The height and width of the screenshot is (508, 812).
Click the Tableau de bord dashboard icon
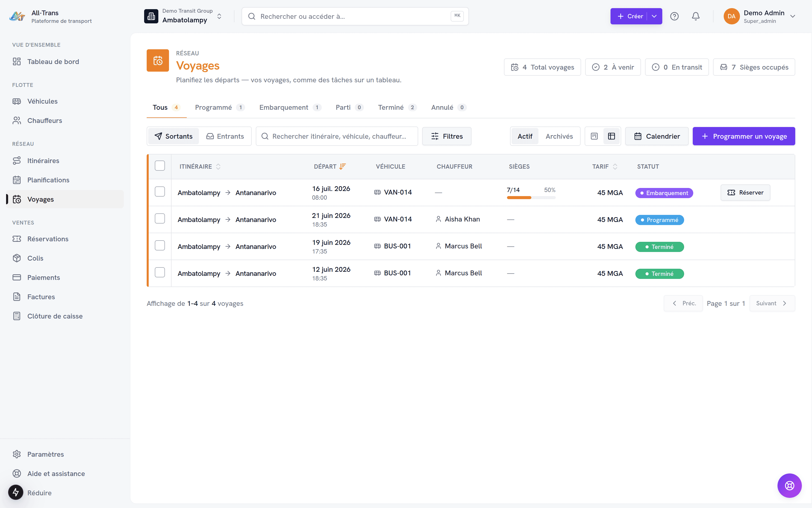[17, 61]
